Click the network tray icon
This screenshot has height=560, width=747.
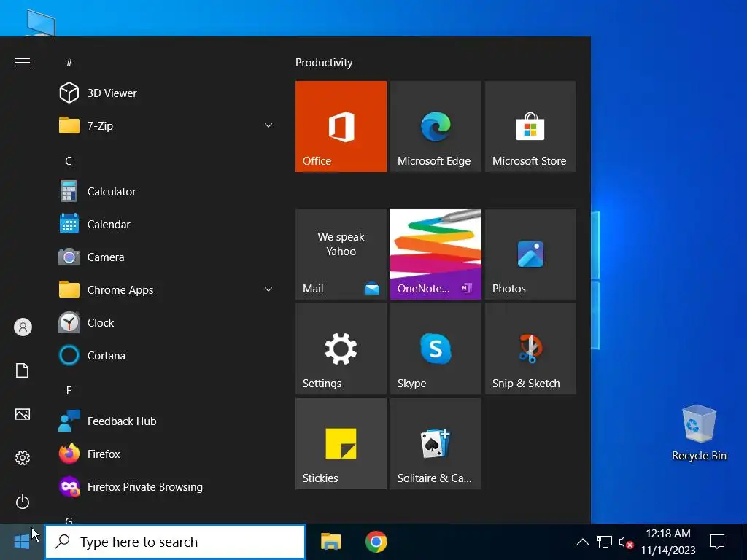[605, 542]
